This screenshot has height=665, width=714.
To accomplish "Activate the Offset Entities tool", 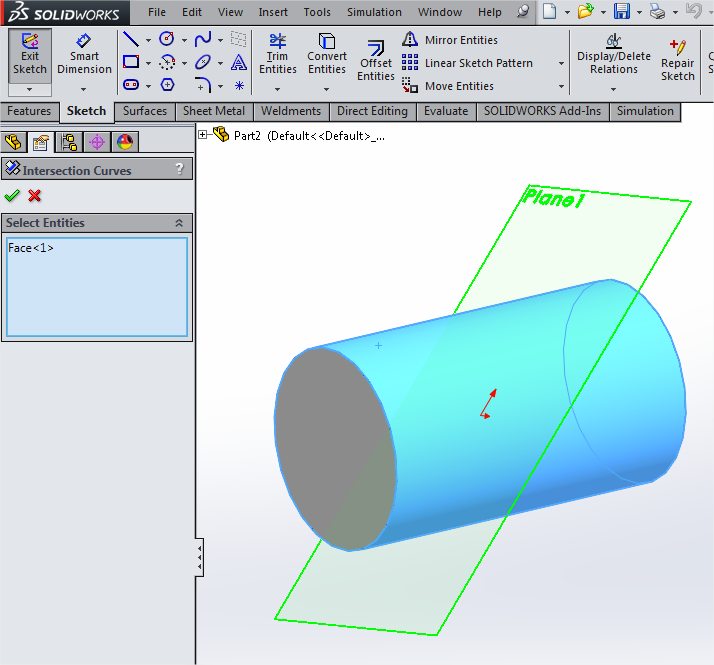I will (x=376, y=60).
